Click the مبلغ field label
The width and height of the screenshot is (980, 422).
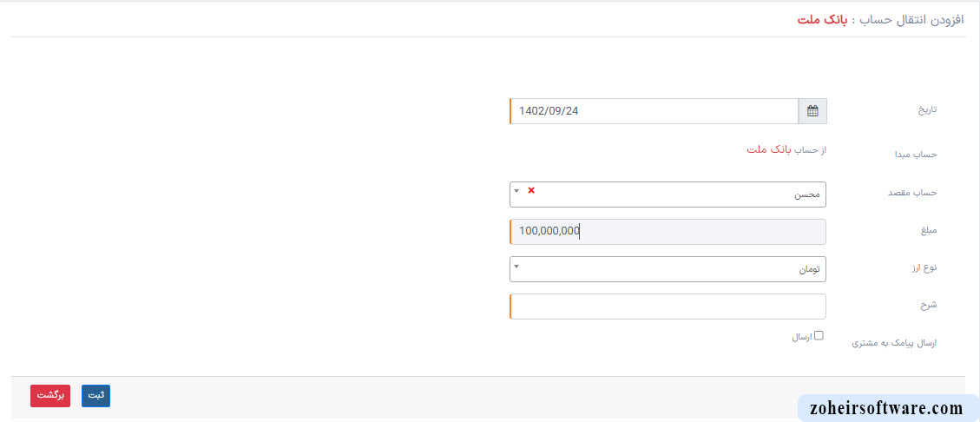928,231
